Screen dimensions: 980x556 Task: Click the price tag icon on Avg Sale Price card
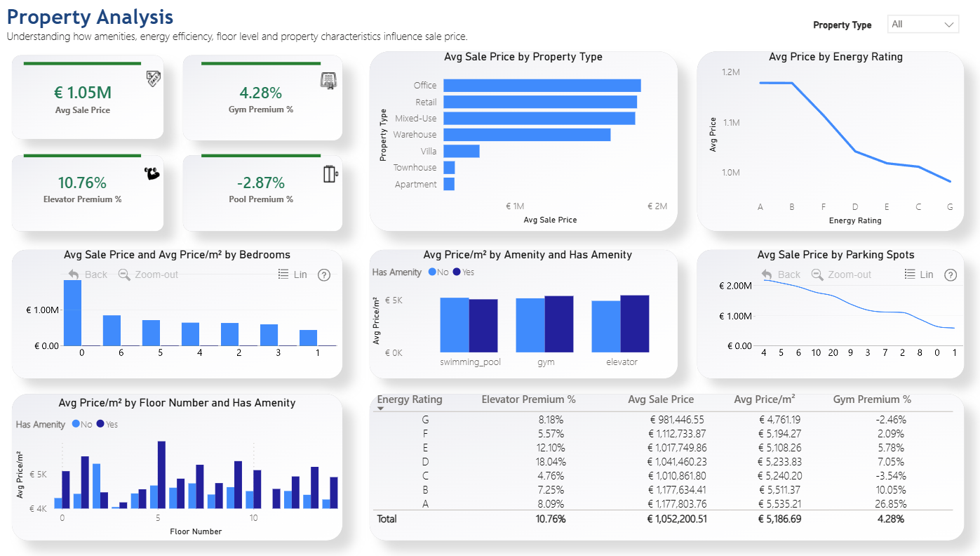tap(154, 79)
